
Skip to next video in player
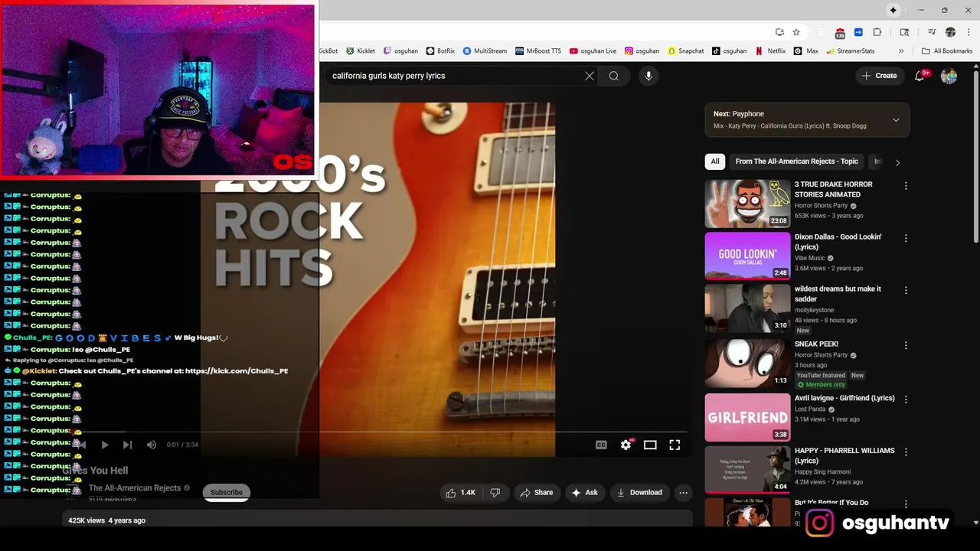pos(127,445)
